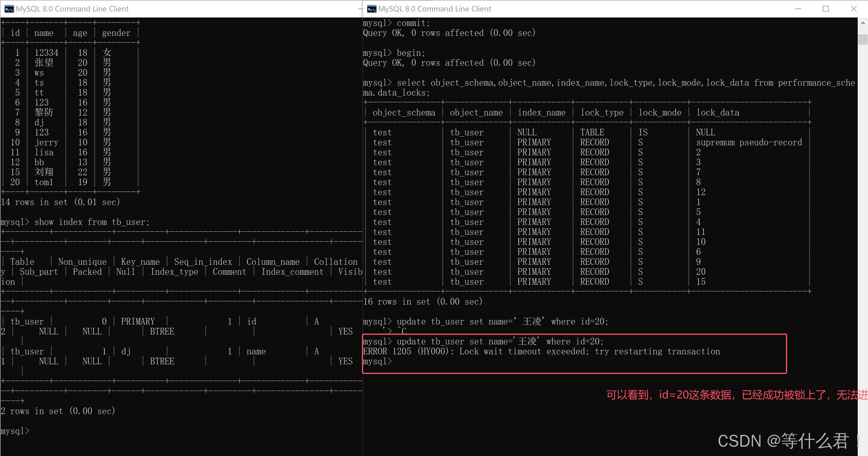Click the scrollbar up arrow in the right window

pos(863,23)
